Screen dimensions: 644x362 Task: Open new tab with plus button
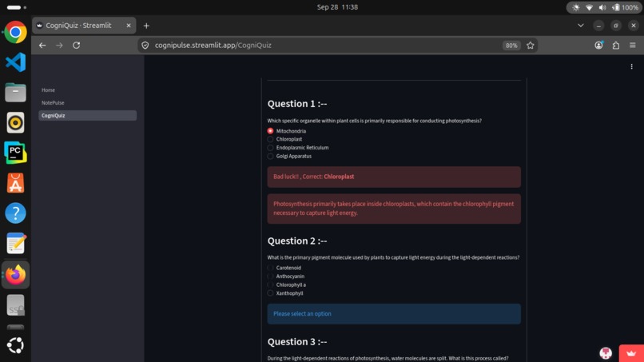pyautogui.click(x=146, y=26)
